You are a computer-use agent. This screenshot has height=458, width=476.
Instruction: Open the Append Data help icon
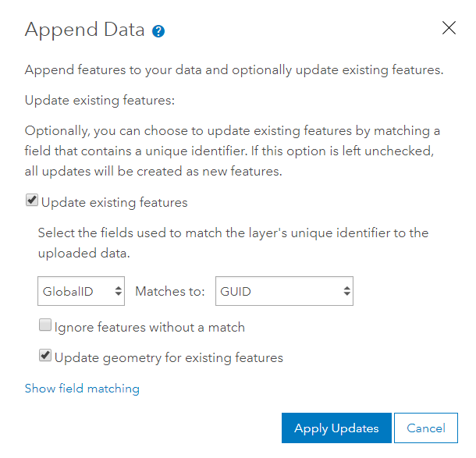point(159,31)
